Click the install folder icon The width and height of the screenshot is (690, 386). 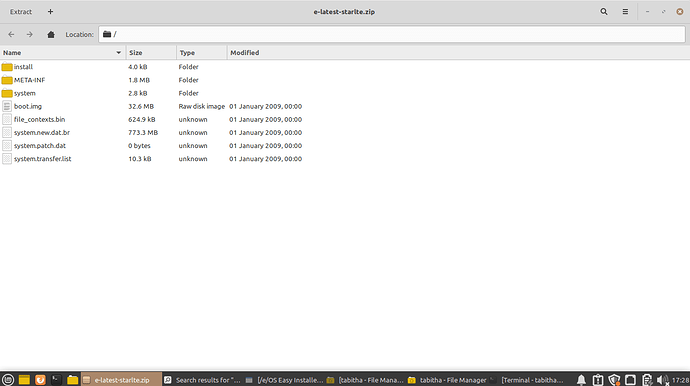coord(7,67)
